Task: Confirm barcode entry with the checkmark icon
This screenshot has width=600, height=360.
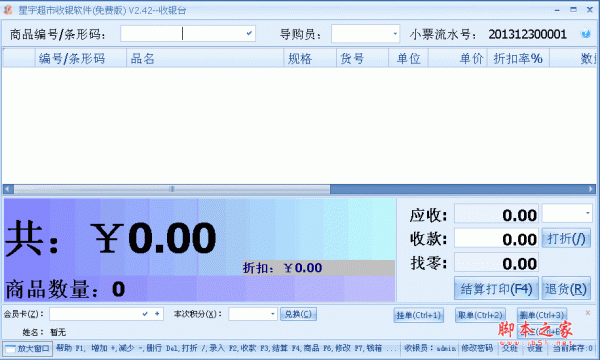Action: click(x=249, y=34)
